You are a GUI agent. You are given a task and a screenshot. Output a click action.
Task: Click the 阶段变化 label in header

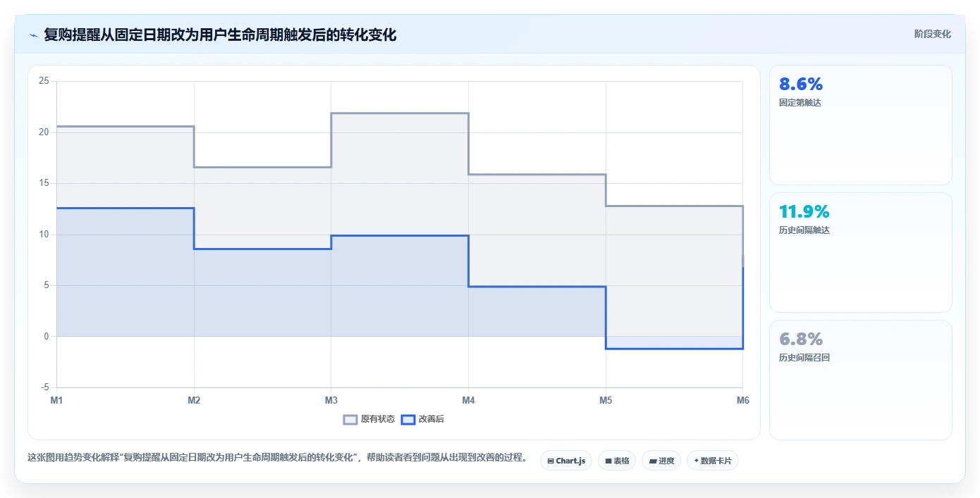pos(933,34)
